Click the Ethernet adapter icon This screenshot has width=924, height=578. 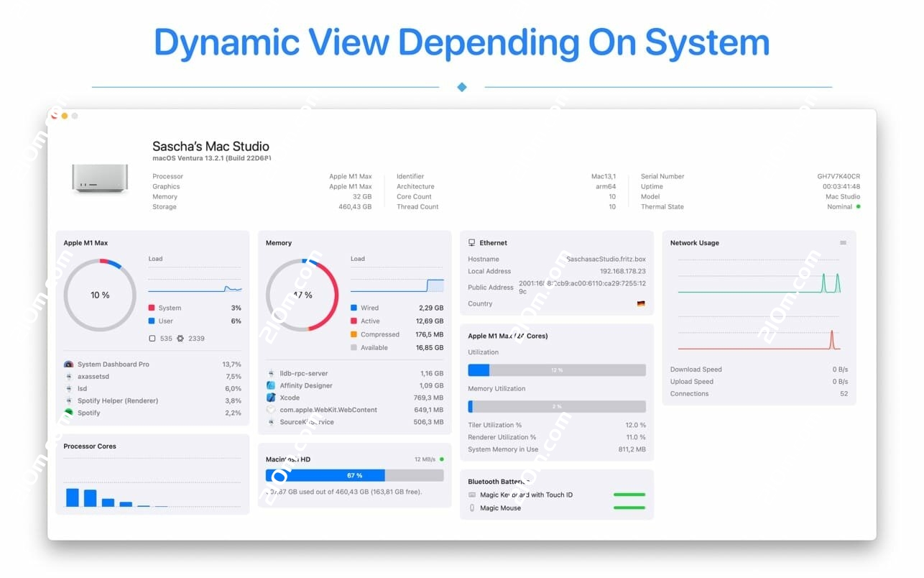472,242
